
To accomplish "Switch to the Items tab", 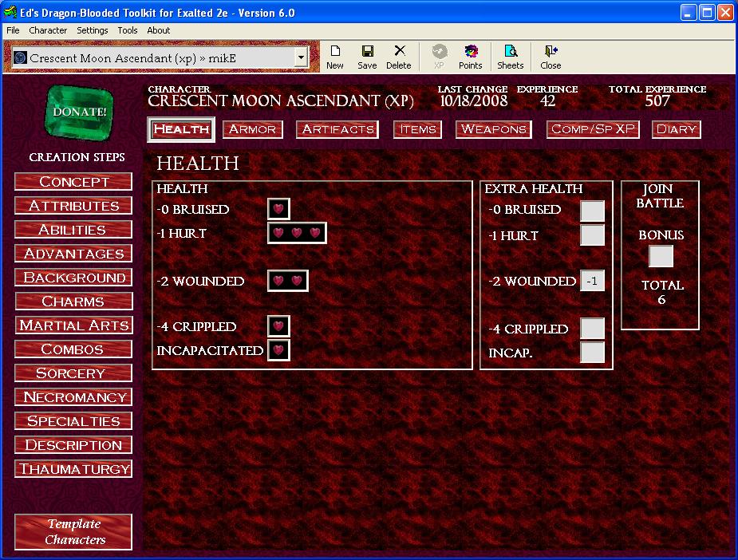I will (417, 129).
